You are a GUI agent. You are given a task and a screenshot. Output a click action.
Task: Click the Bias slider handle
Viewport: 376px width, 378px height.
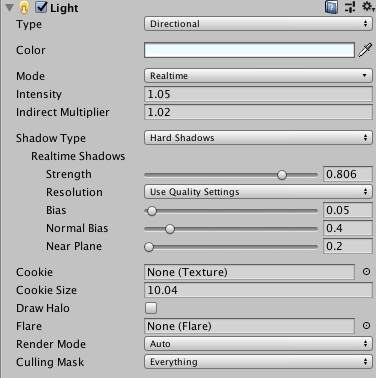[x=152, y=211]
